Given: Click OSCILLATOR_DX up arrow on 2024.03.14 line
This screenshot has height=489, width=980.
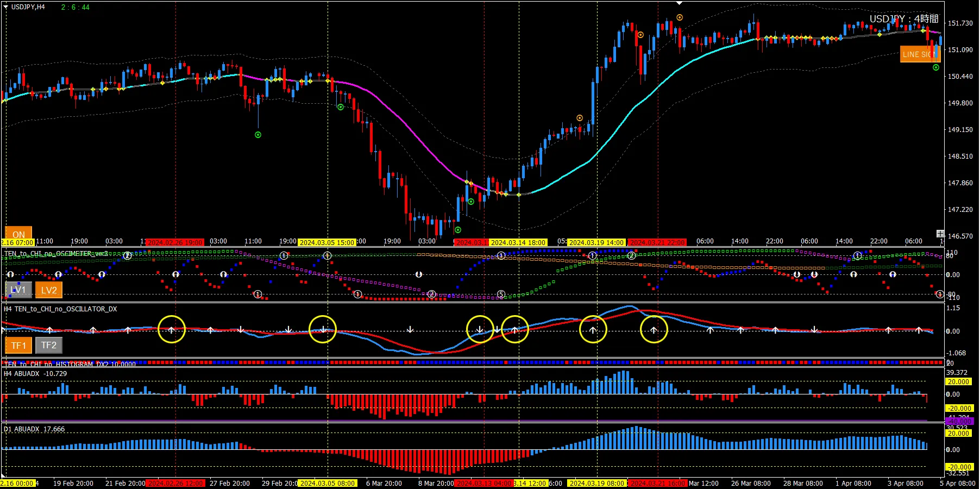Looking at the screenshot, I should (x=515, y=330).
